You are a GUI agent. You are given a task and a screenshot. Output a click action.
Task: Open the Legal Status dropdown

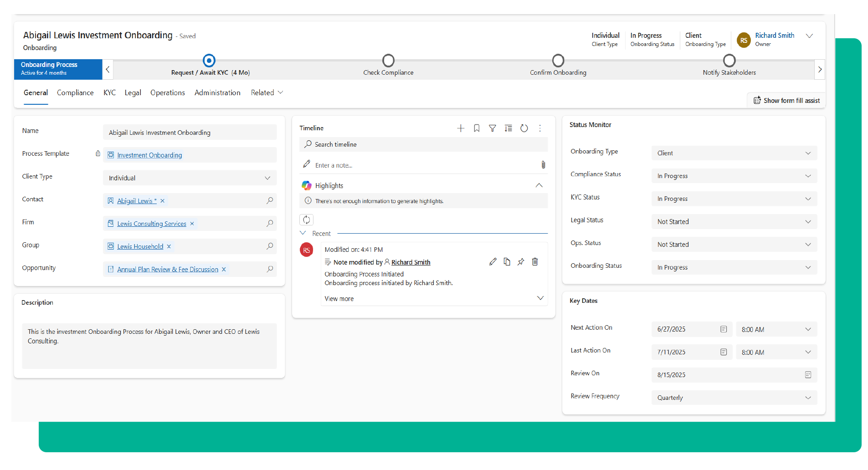point(807,222)
